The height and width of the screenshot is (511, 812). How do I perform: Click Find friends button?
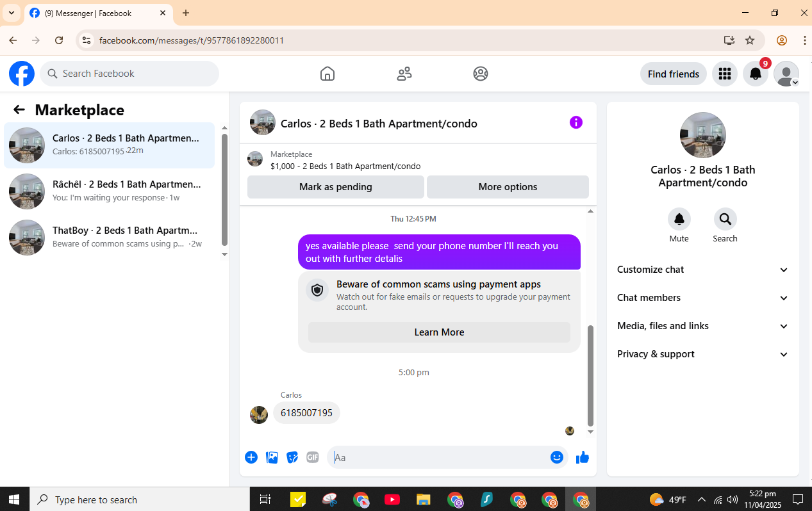click(x=674, y=74)
